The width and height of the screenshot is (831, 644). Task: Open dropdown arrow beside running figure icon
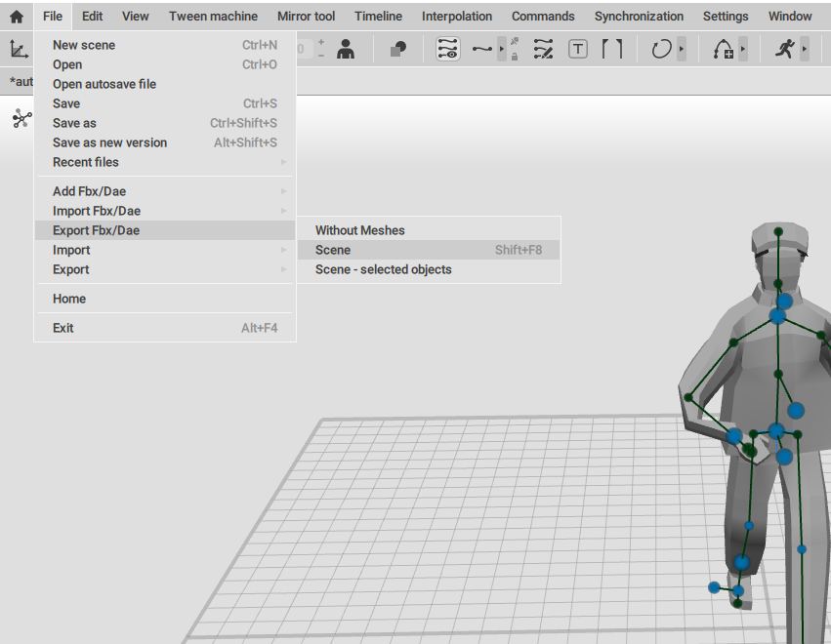coord(805,50)
